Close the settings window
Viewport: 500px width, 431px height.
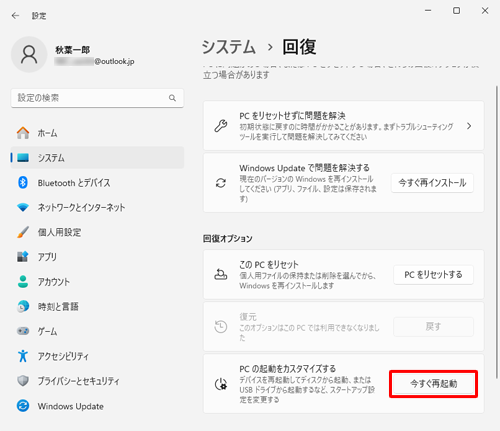pos(485,11)
